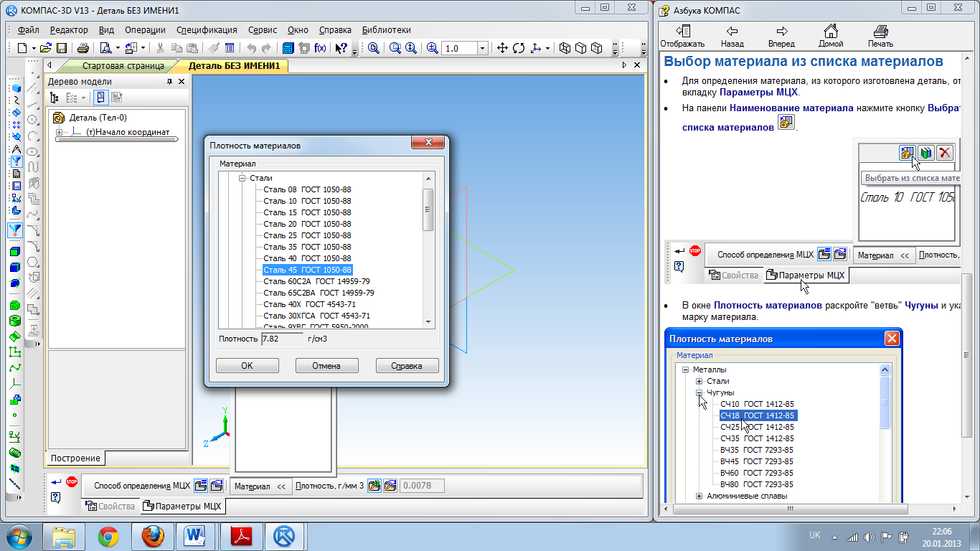
Task: Click Отмена in Плотность материалов dialog
Action: [326, 366]
